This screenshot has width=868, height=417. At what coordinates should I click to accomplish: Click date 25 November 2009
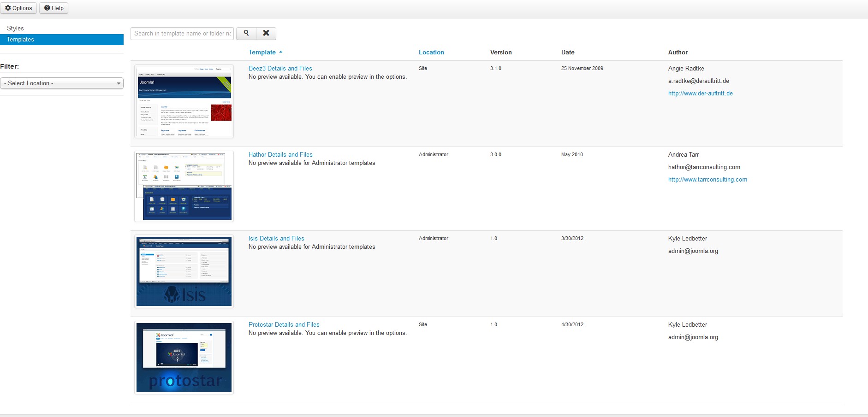582,68
